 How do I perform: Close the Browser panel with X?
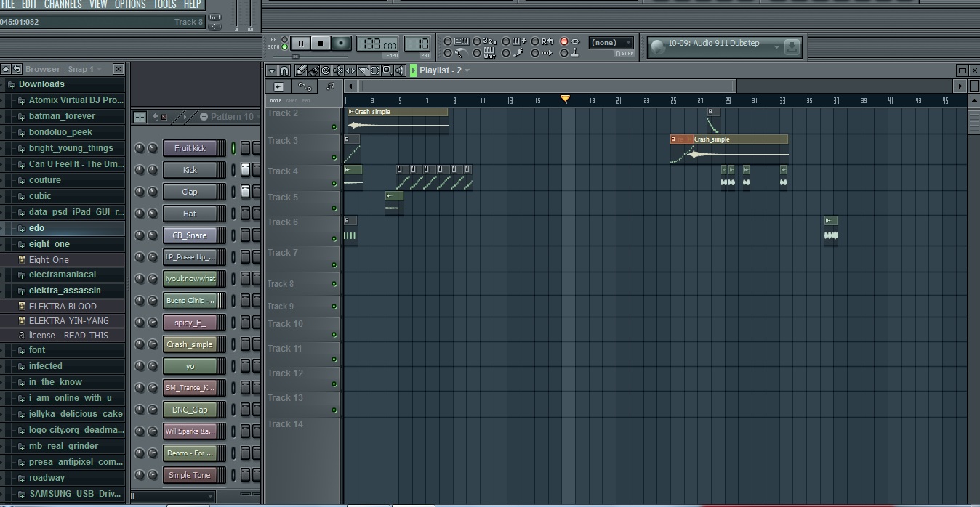click(119, 69)
